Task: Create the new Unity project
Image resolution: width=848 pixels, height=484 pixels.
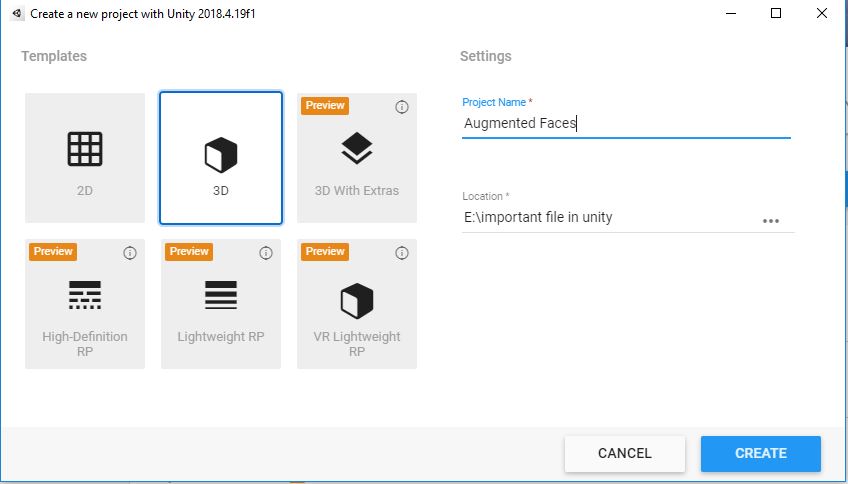Action: pos(760,453)
